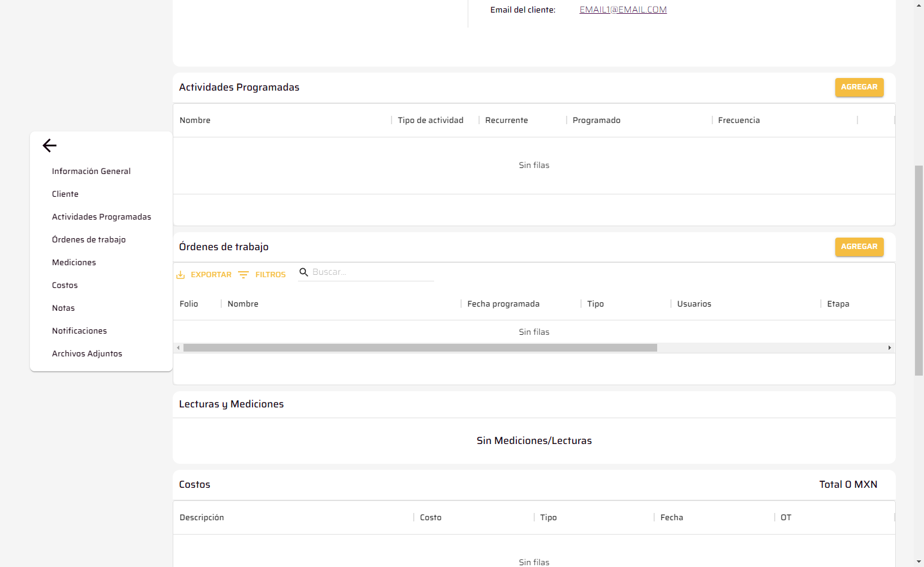Open the FILTROS button
The width and height of the screenshot is (924, 567).
tap(262, 275)
